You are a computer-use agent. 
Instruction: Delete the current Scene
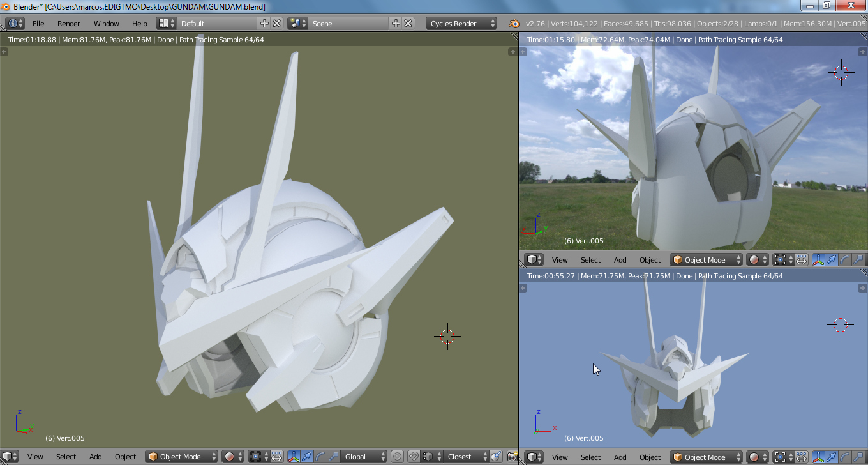408,24
